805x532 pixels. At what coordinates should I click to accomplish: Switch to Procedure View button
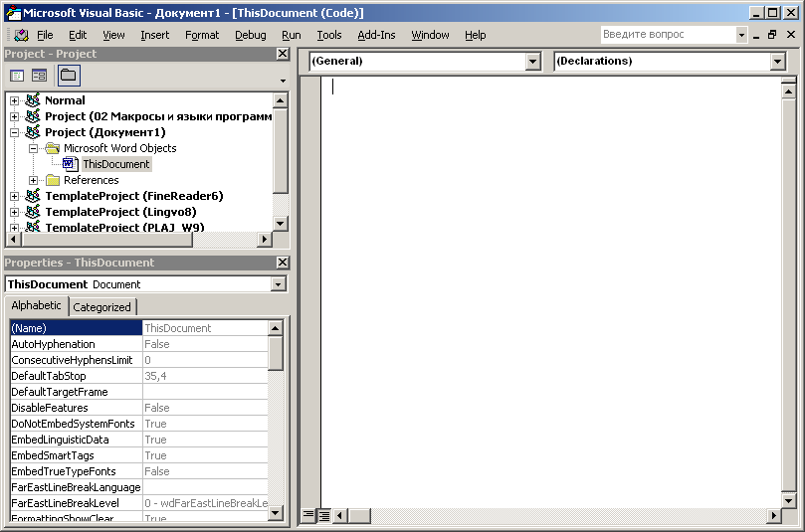pos(308,514)
